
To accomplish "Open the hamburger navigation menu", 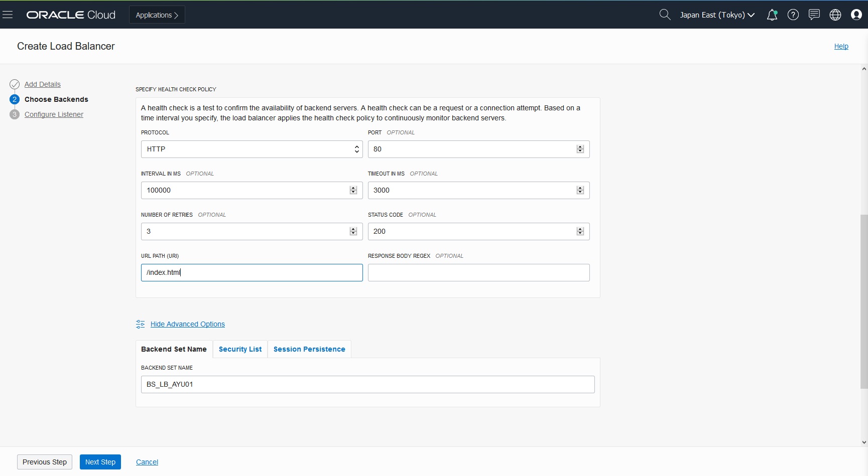I will pyautogui.click(x=8, y=15).
